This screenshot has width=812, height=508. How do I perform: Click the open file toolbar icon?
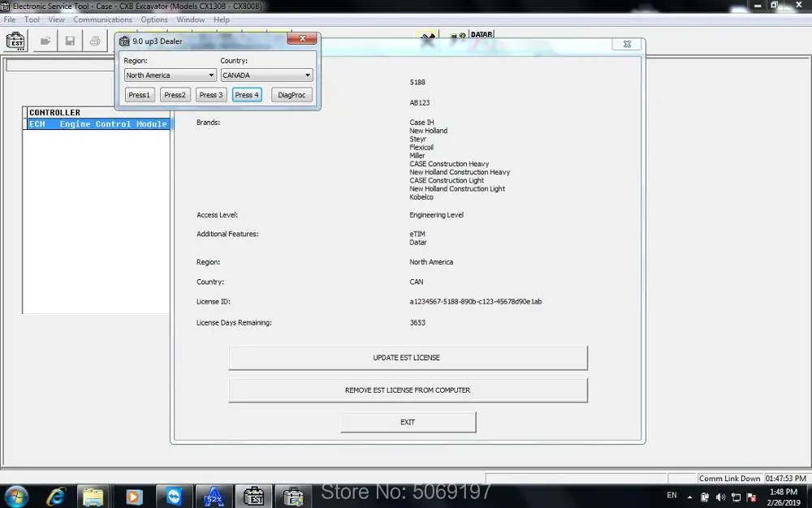[x=45, y=41]
